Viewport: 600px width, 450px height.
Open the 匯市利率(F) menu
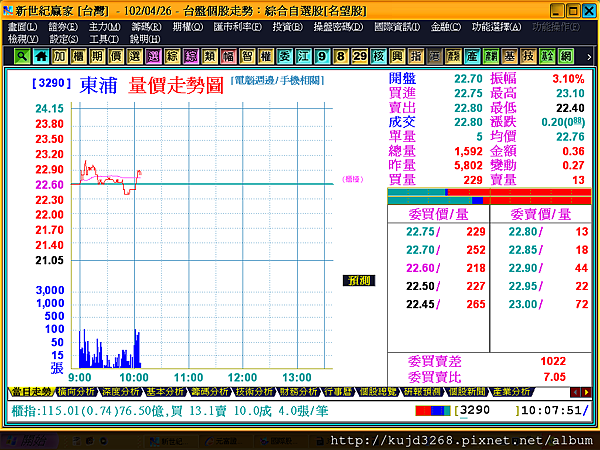pyautogui.click(x=238, y=27)
